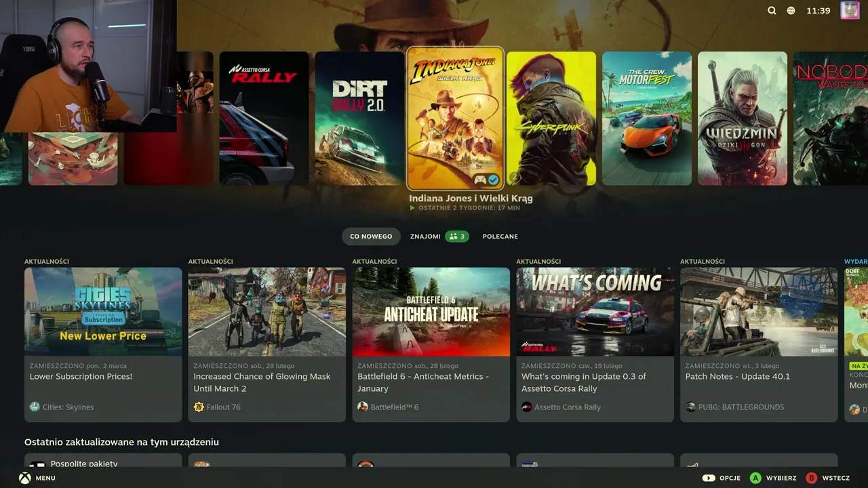This screenshot has width=868, height=488.
Task: Click the Fallout 76 game icon
Action: (x=199, y=407)
